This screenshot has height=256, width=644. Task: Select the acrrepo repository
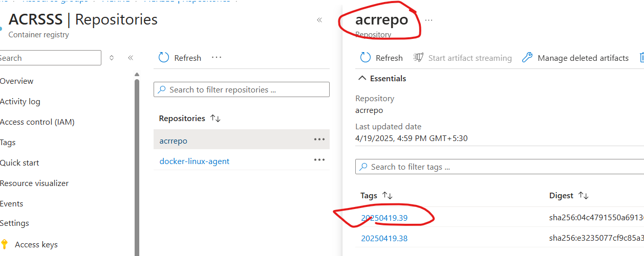tap(174, 141)
